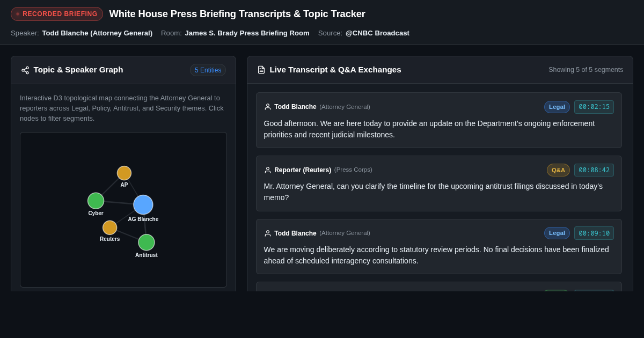Click the Legal tag on the 00:09:10 segment
The image size is (644, 338).
click(557, 233)
